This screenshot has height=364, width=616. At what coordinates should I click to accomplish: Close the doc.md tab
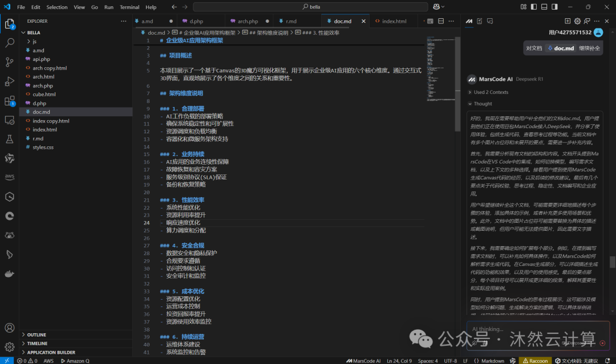[363, 21]
